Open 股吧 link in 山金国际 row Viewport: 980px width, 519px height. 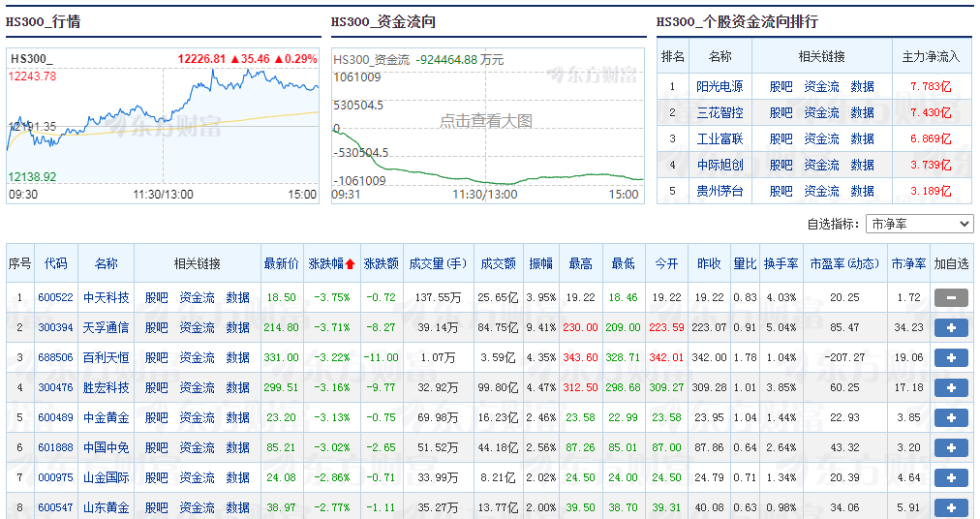[x=156, y=477]
